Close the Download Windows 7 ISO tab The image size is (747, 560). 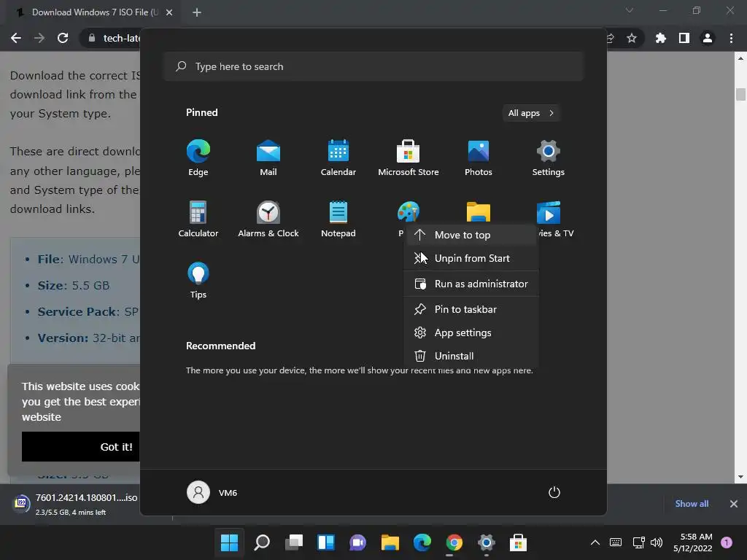[x=169, y=12]
